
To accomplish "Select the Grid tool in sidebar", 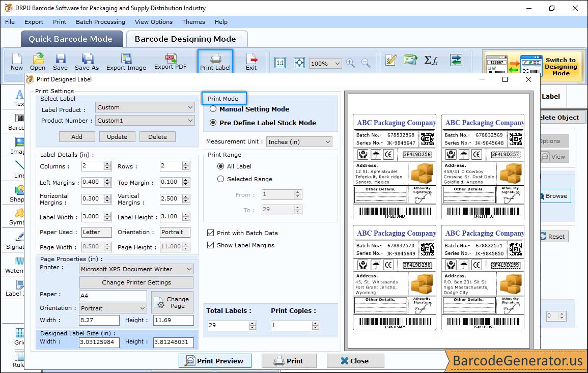I will pos(19,336).
